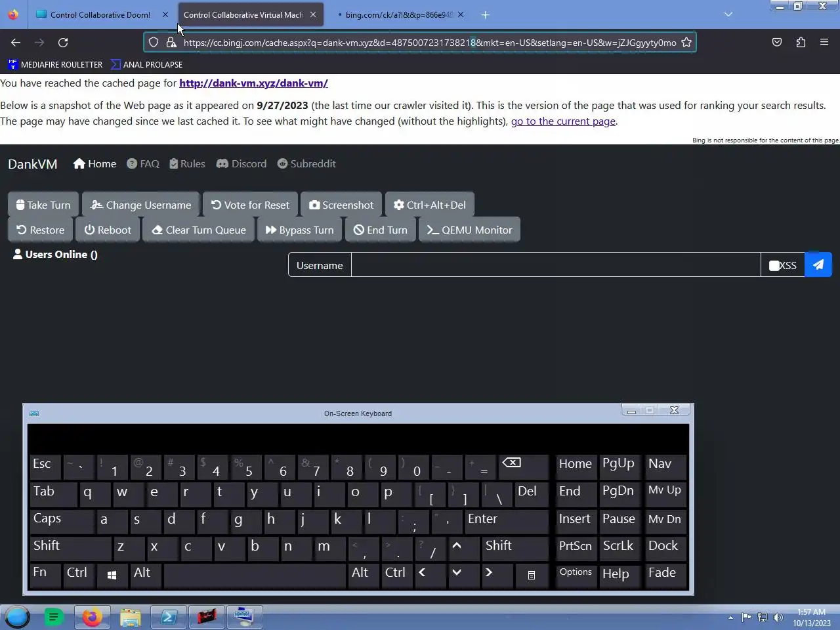Click the Windows key on the on-screen keyboard
The width and height of the screenshot is (840, 630).
tap(112, 575)
